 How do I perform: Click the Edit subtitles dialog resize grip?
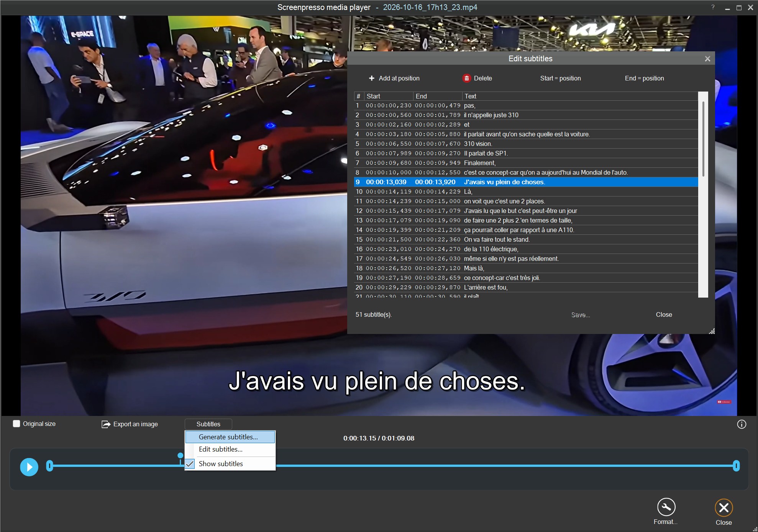(x=712, y=331)
